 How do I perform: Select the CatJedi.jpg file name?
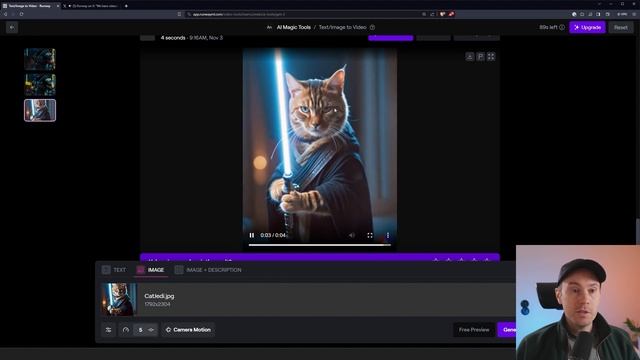pyautogui.click(x=159, y=296)
